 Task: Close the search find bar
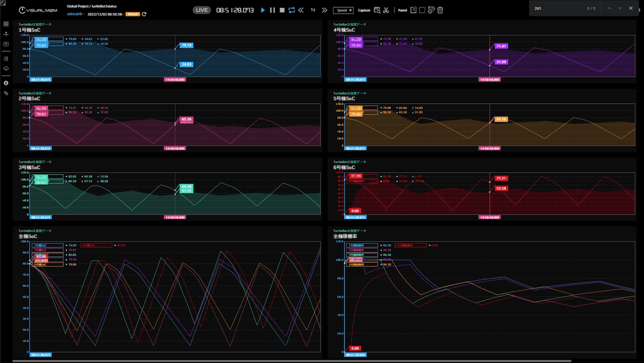(x=631, y=8)
